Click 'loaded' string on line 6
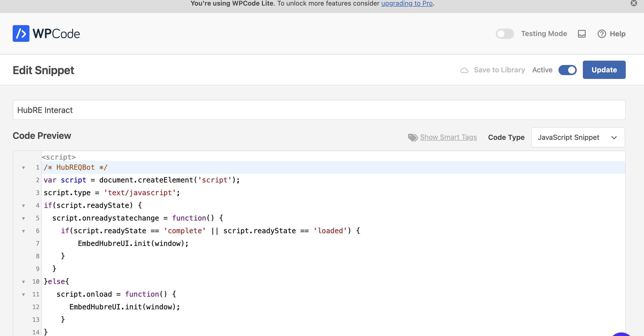 pos(330,231)
